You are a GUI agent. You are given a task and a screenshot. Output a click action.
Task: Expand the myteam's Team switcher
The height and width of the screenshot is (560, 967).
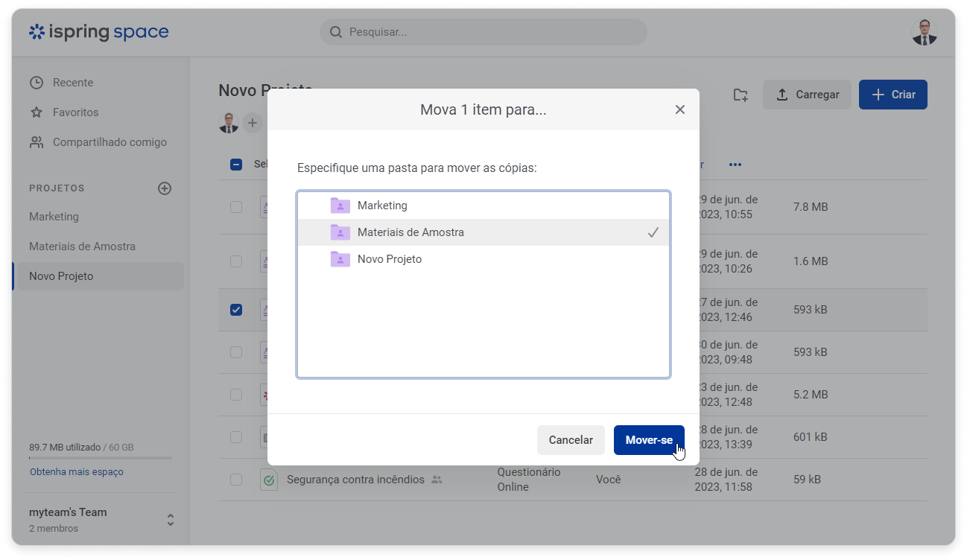171,520
